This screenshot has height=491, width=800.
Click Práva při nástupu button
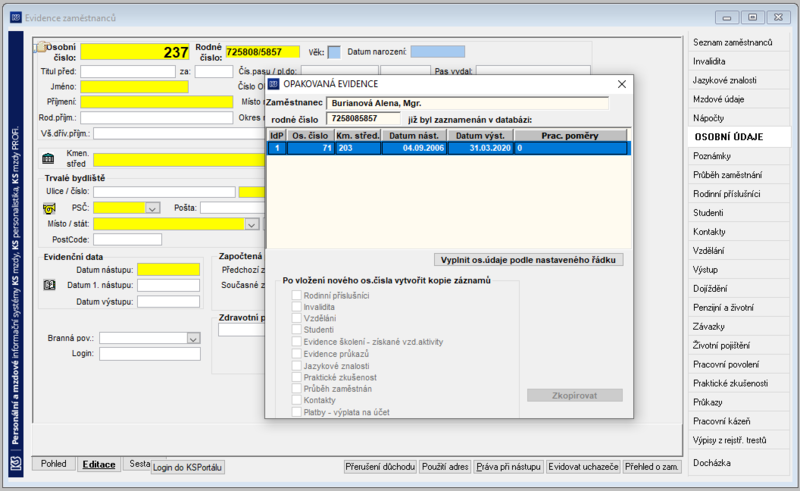tap(508, 467)
